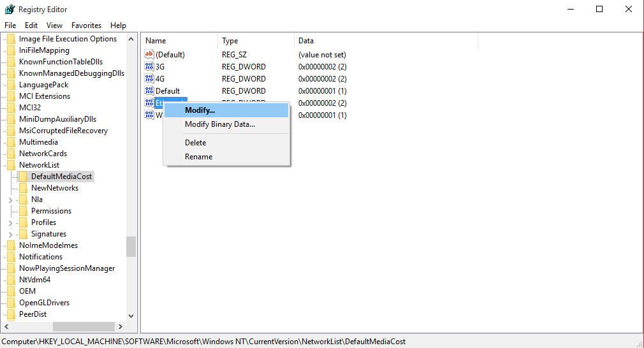Click the DWORD icon next to 3G

tap(149, 67)
